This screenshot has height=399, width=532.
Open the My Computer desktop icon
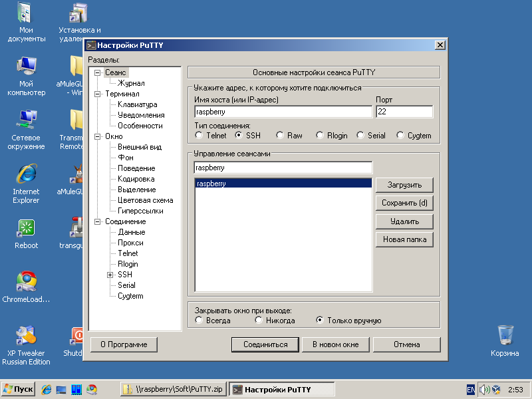pyautogui.click(x=26, y=76)
